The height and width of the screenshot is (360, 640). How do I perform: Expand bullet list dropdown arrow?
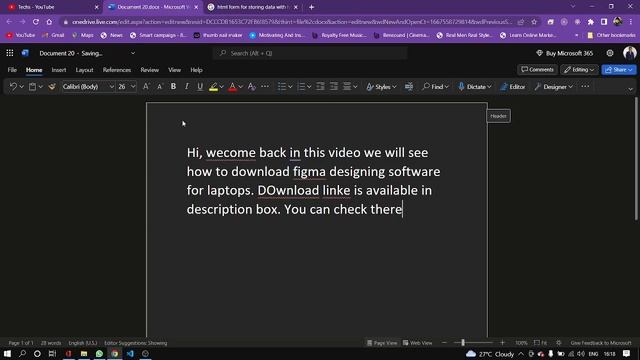click(x=290, y=87)
